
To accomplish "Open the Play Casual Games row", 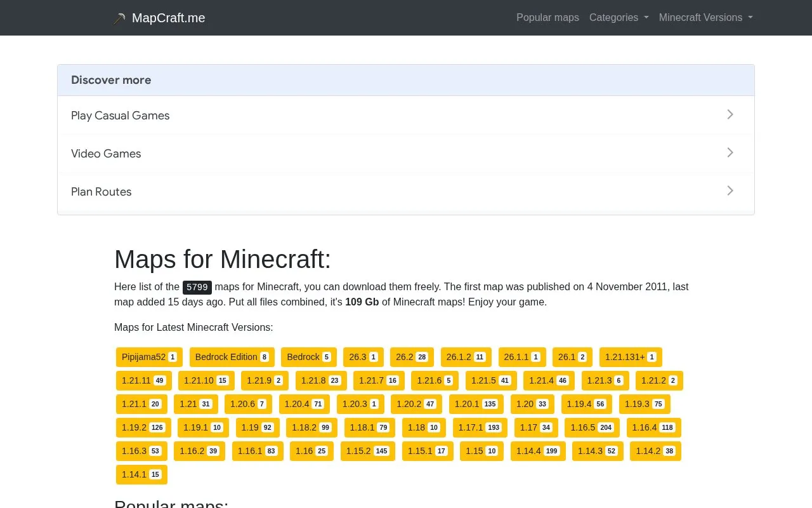I will pos(406,115).
